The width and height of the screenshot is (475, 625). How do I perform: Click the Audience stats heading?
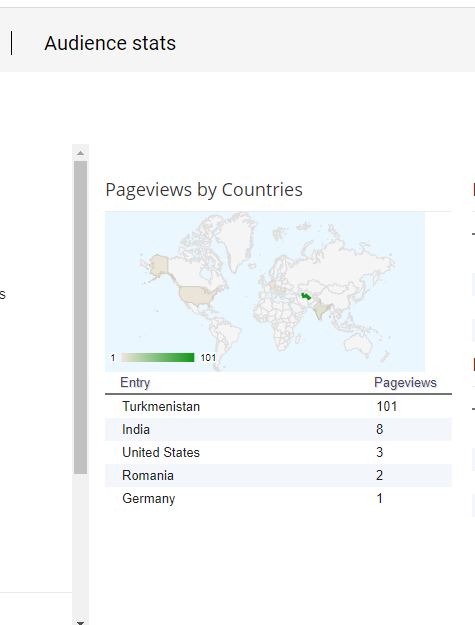pos(110,43)
